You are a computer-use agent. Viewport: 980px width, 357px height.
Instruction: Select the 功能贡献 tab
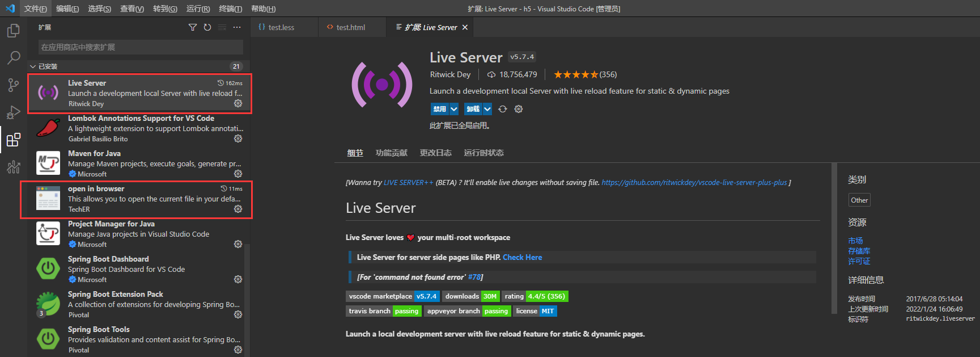391,153
